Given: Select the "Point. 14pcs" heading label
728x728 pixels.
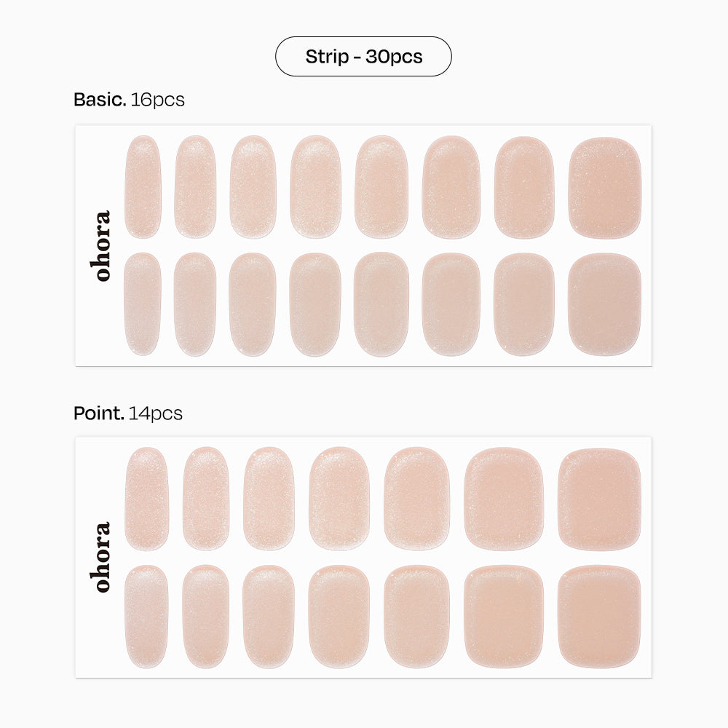Looking at the screenshot, I should (128, 414).
